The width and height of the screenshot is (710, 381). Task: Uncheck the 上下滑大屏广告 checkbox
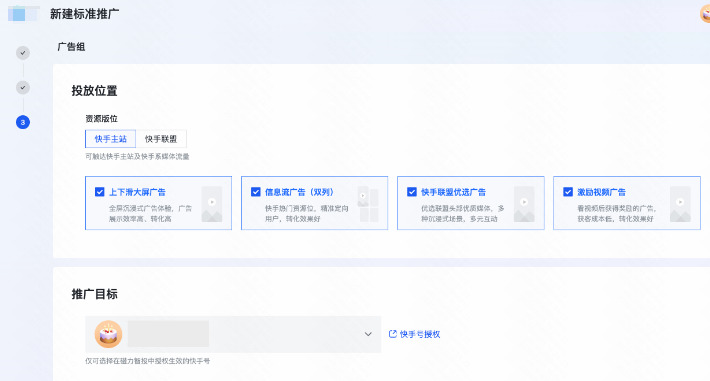(100, 192)
